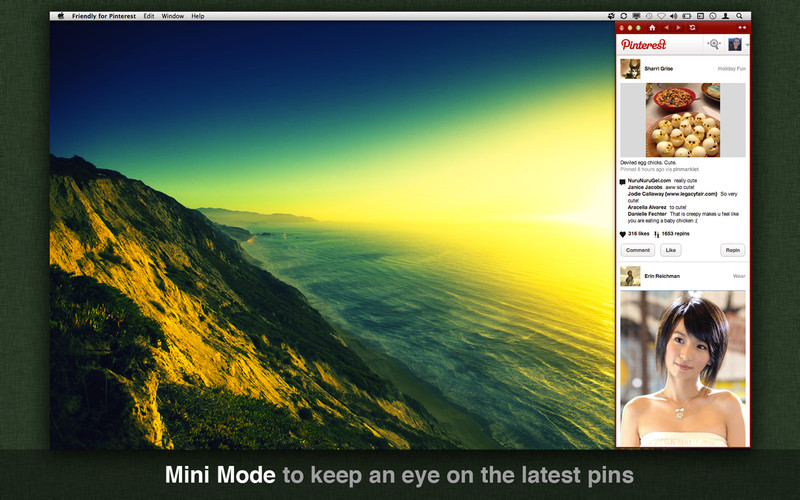Click the volume icon in the menu bar
Screen dimensions: 800x500
pos(673,16)
